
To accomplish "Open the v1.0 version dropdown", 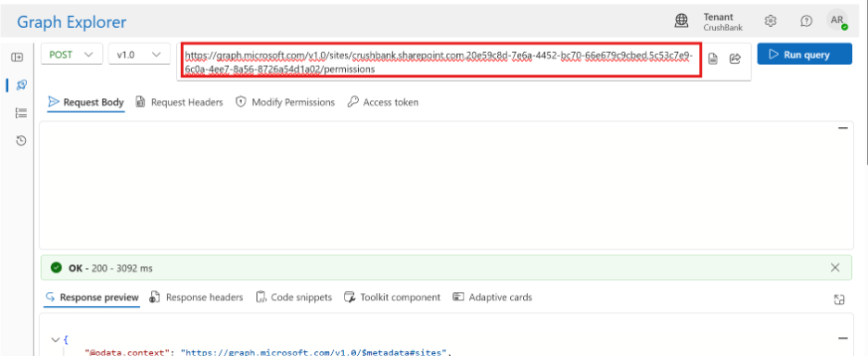I will [x=139, y=55].
